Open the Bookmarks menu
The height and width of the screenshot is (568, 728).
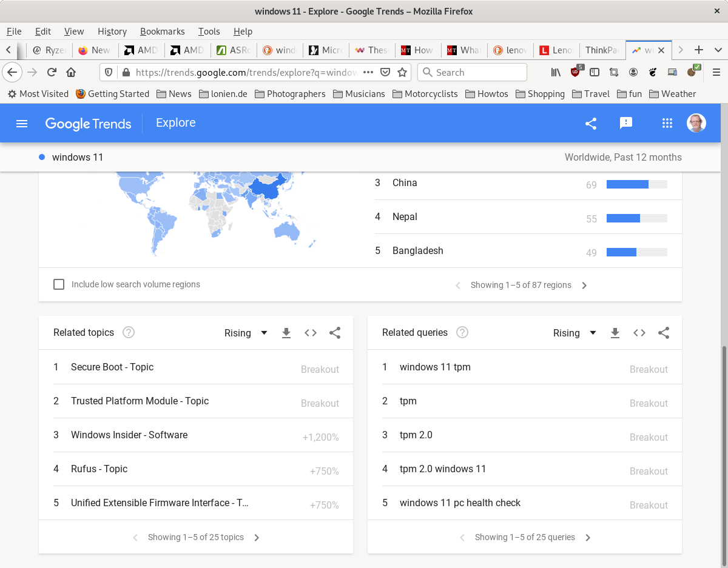pos(162,32)
